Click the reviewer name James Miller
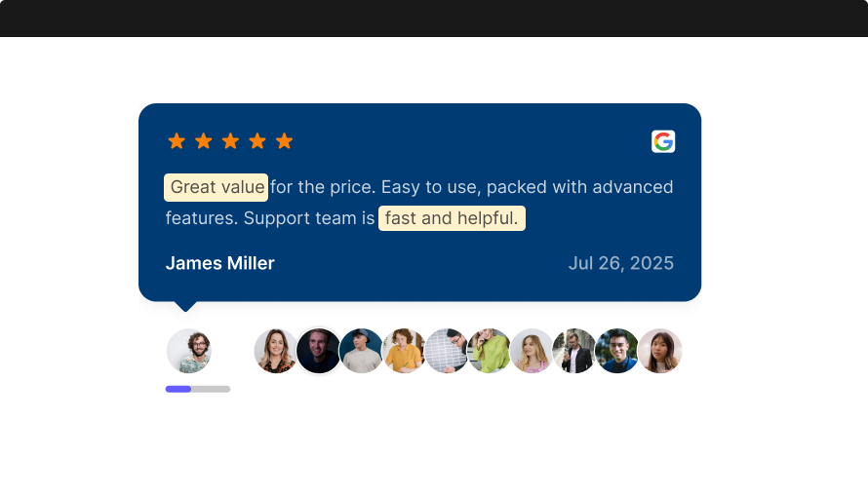This screenshot has width=868, height=496. point(220,263)
